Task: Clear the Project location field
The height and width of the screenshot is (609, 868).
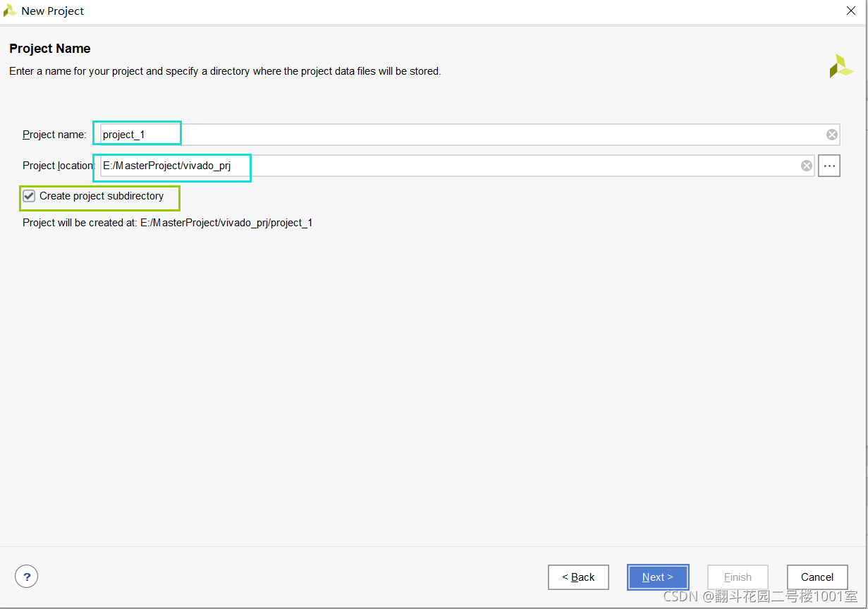Action: (807, 166)
